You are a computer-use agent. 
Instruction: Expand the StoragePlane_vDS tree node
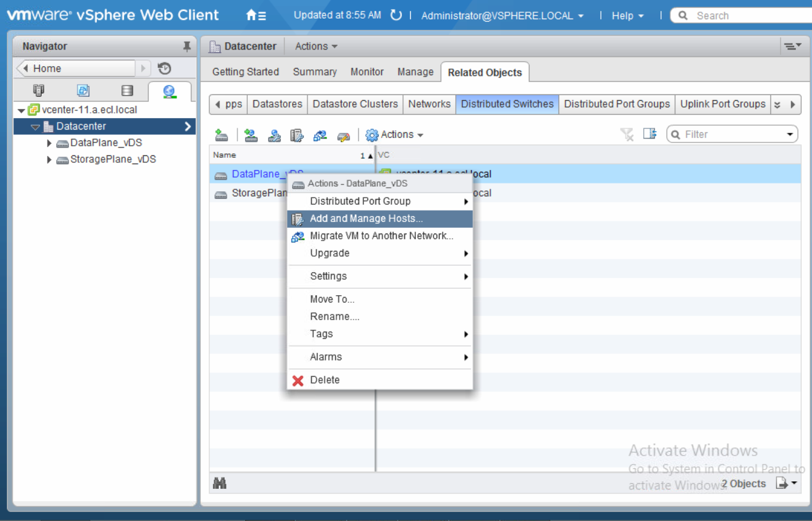(x=49, y=160)
